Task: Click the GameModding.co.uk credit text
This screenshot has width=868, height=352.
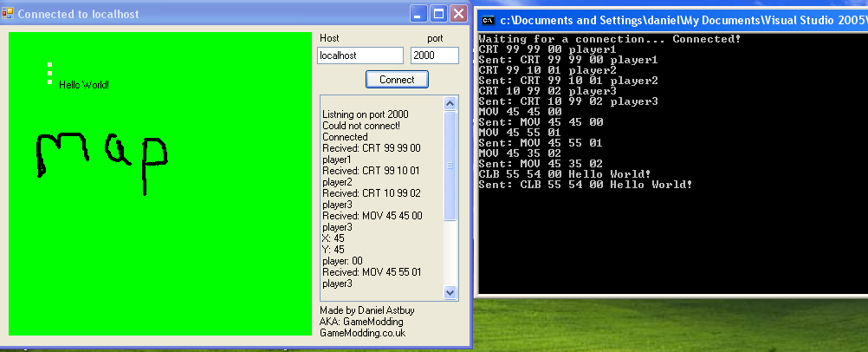Action: [362, 333]
